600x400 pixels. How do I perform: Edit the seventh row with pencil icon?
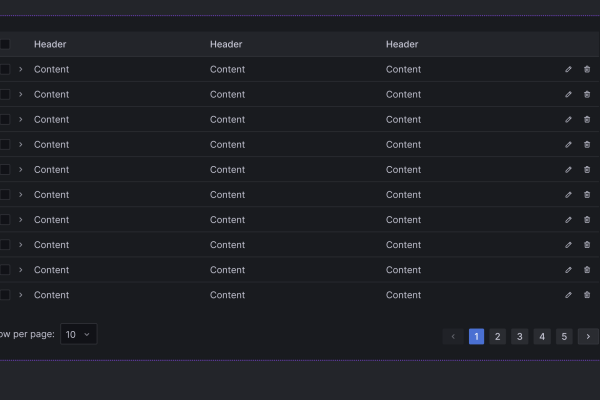click(569, 219)
